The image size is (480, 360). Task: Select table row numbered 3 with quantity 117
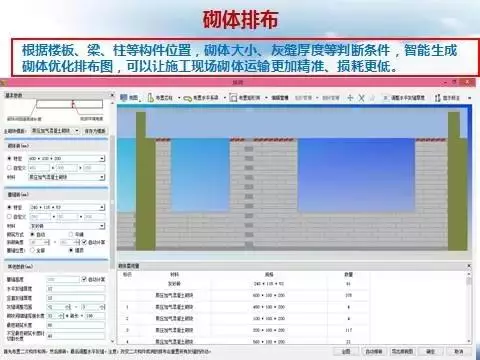[x=243, y=330]
